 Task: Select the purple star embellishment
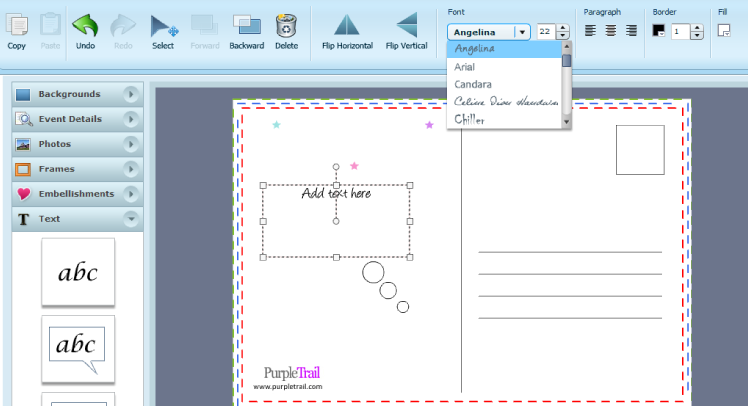(x=429, y=125)
